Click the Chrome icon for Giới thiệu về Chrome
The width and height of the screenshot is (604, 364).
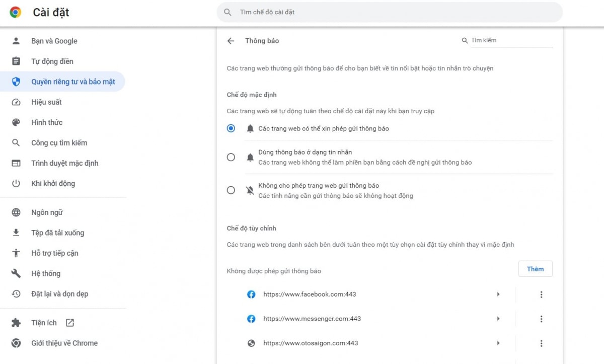point(16,343)
